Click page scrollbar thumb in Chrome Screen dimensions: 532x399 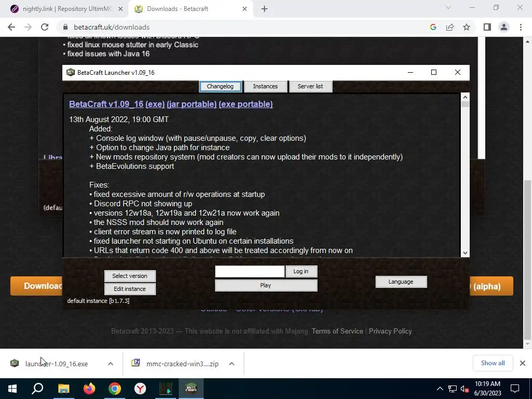coord(527,260)
